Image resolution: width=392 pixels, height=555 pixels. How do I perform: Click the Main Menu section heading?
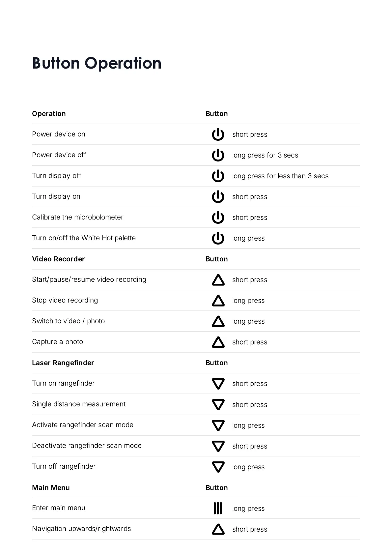[51, 488]
